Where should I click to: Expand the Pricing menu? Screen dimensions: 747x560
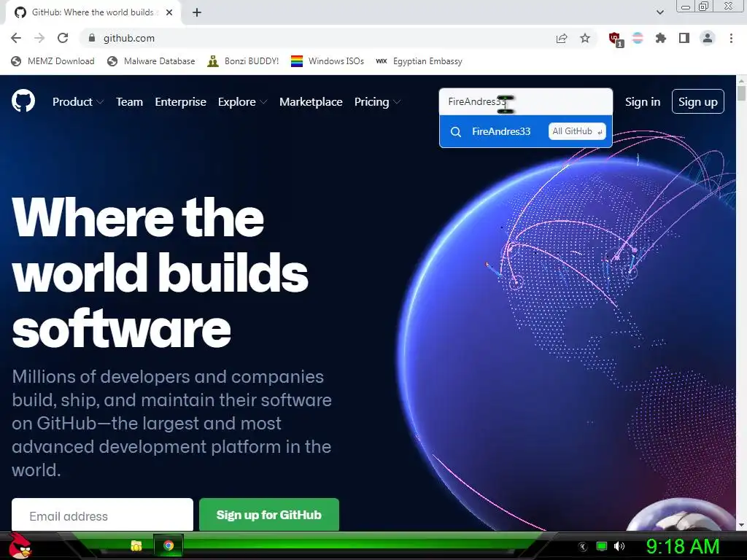point(377,102)
